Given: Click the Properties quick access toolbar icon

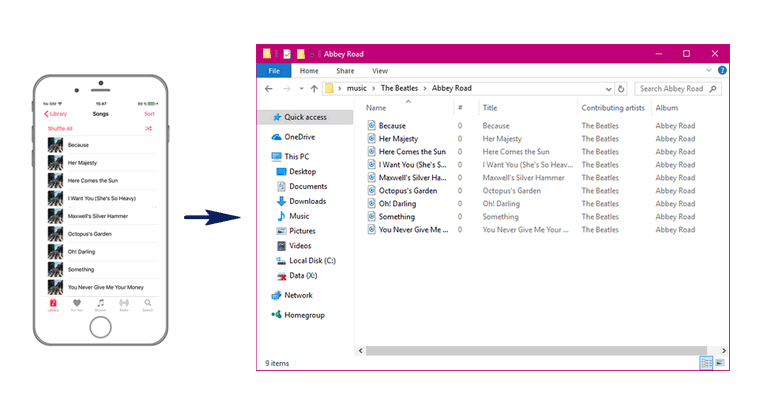Looking at the screenshot, I should coord(287,54).
